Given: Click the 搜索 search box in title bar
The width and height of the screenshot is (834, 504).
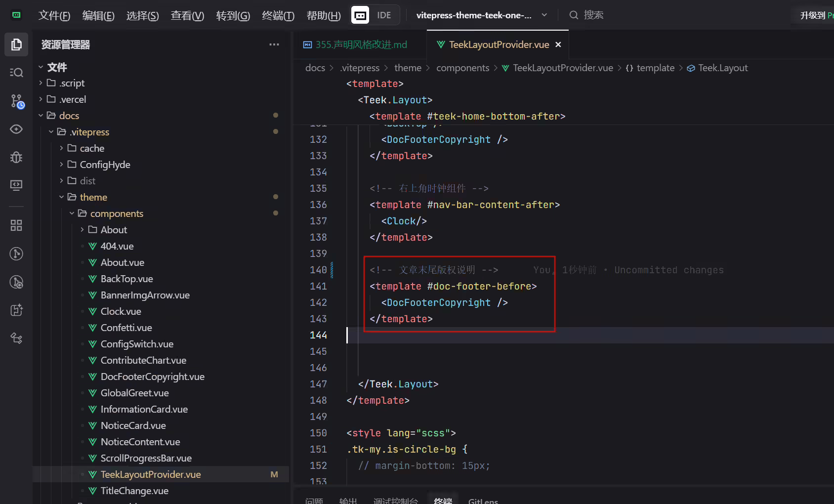Looking at the screenshot, I should 593,15.
